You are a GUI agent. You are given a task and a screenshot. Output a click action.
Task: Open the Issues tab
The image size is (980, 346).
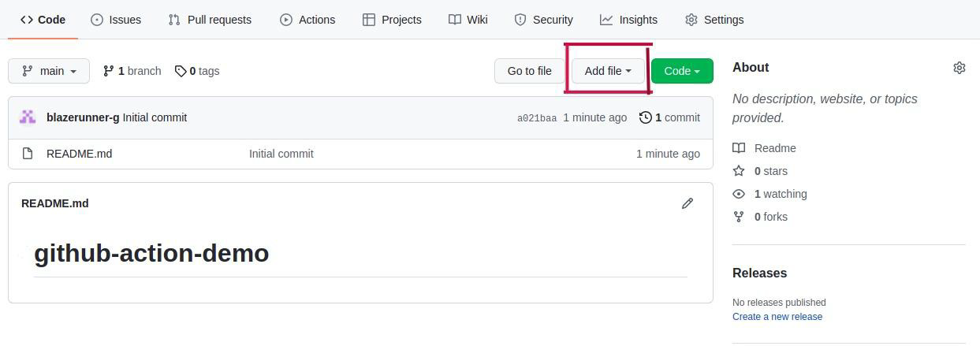point(116,20)
